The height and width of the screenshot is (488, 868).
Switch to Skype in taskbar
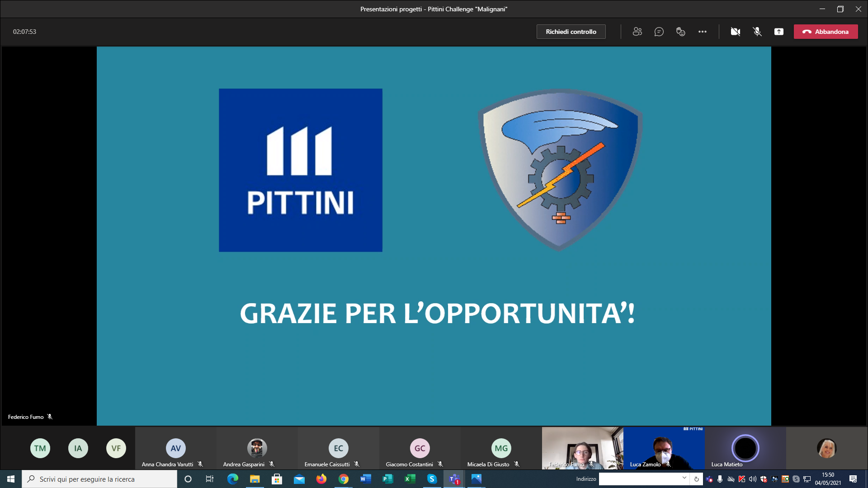coord(432,479)
